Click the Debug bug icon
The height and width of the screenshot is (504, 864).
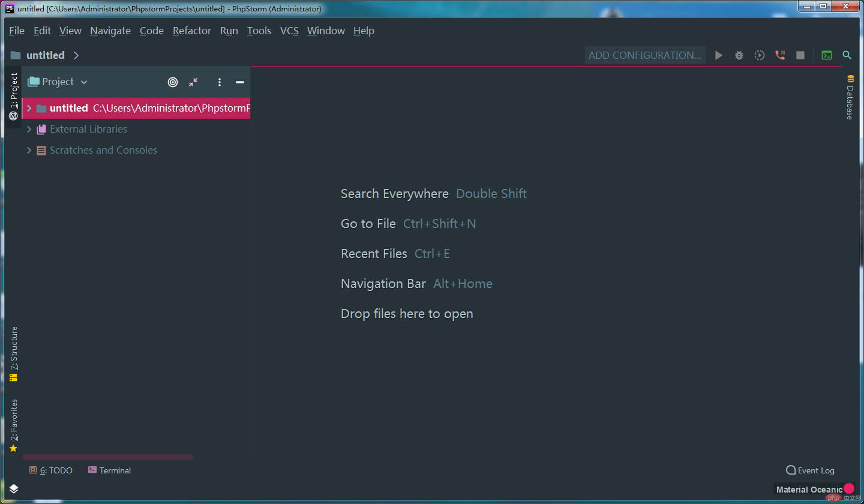click(x=739, y=55)
